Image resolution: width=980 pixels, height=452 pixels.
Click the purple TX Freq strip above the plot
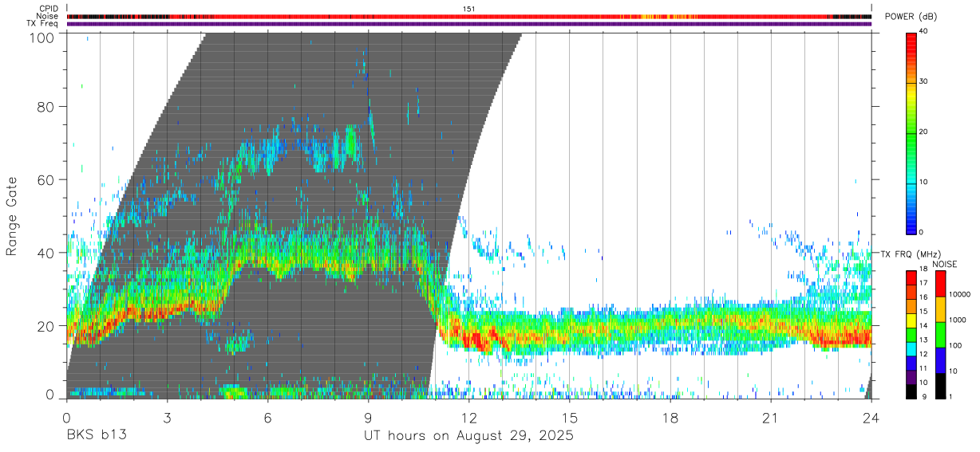click(x=469, y=24)
